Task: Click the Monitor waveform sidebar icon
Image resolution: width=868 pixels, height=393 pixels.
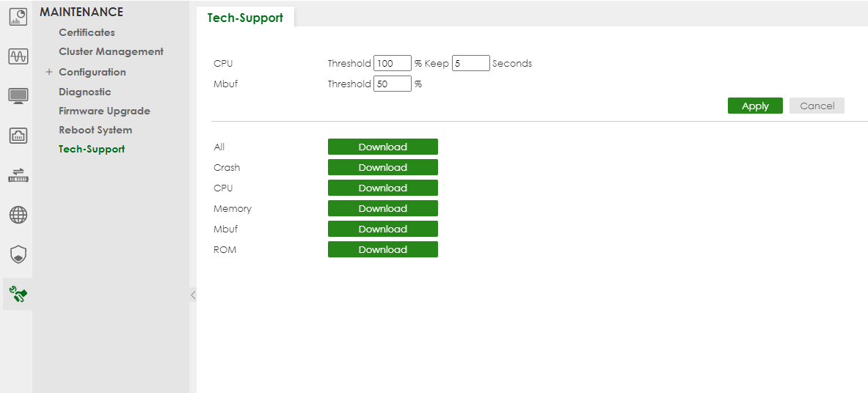Action: [x=18, y=56]
